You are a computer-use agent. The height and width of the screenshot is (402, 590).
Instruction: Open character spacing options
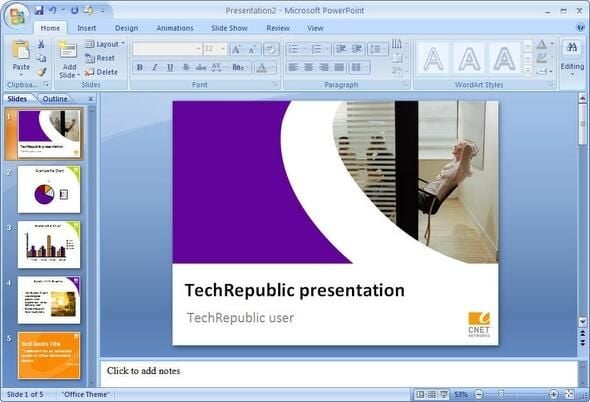(x=217, y=67)
